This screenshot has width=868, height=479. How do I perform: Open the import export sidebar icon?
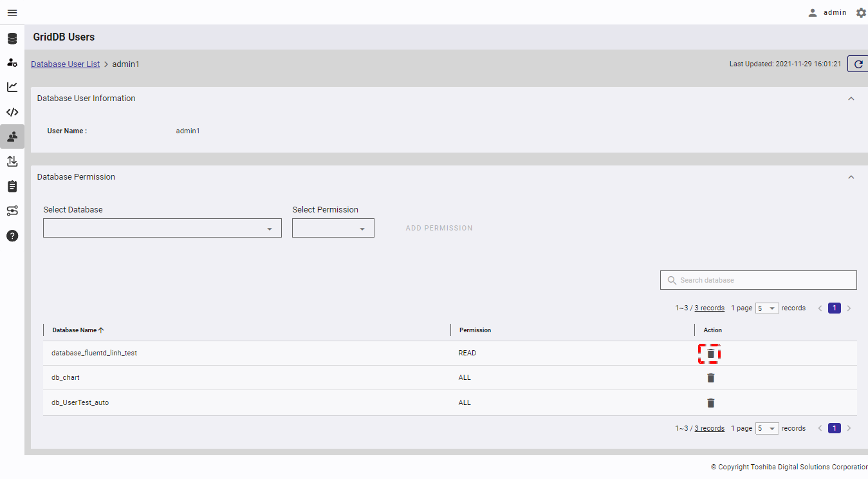(x=12, y=161)
